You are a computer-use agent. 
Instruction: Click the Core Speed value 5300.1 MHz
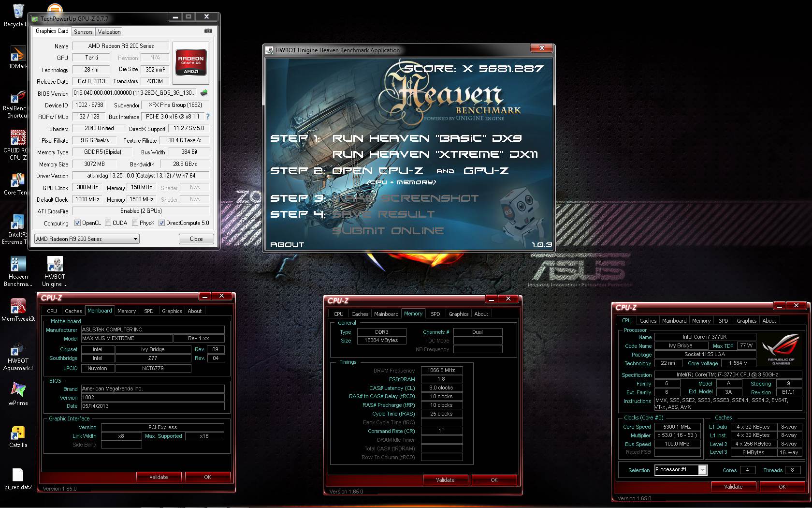[x=677, y=427]
